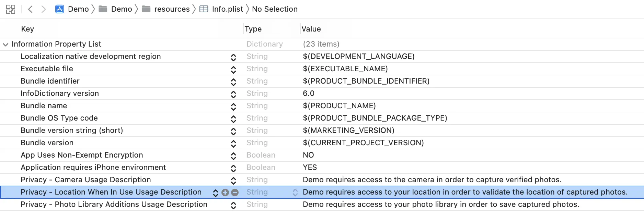The width and height of the screenshot is (644, 211).
Task: Click the $(MARKETING_VERSION) value
Action: pos(348,131)
